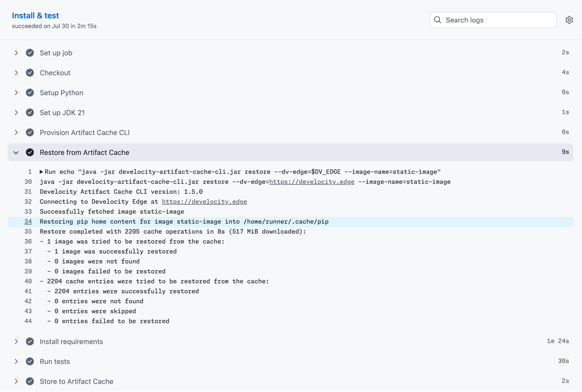Click the 9s Restore step duration

(x=565, y=152)
